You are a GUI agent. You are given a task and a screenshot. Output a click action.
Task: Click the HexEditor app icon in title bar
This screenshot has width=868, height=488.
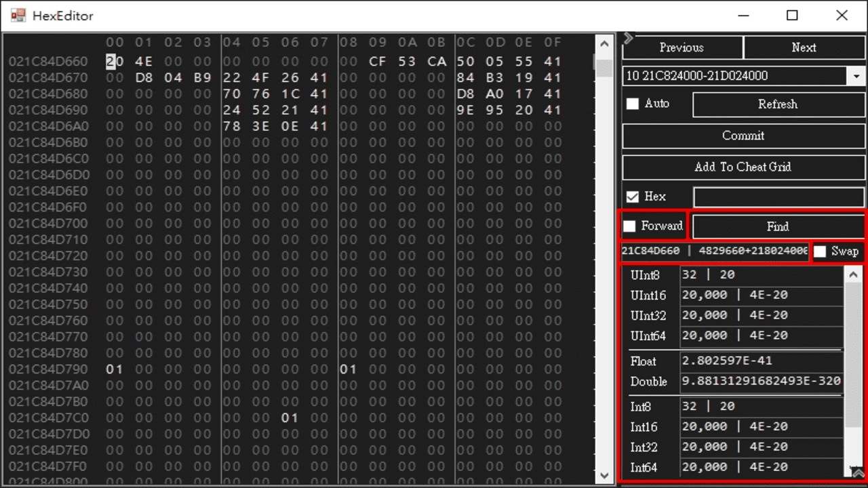pyautogui.click(x=18, y=16)
